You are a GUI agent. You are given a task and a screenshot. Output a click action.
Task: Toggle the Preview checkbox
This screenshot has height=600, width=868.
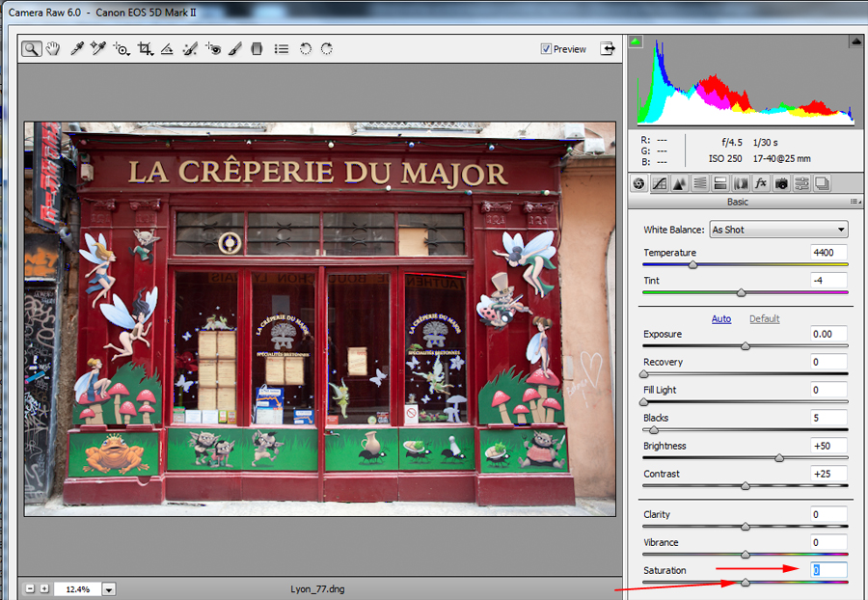[x=546, y=48]
